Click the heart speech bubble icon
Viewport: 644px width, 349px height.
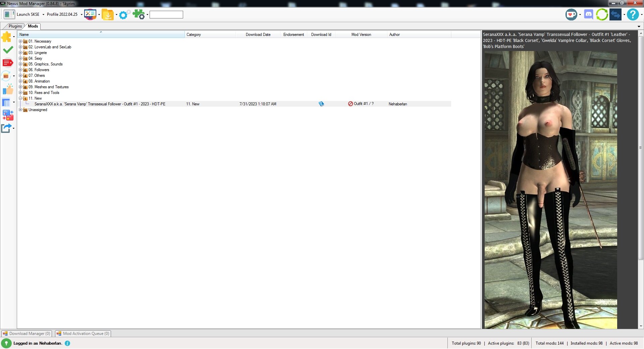click(571, 14)
